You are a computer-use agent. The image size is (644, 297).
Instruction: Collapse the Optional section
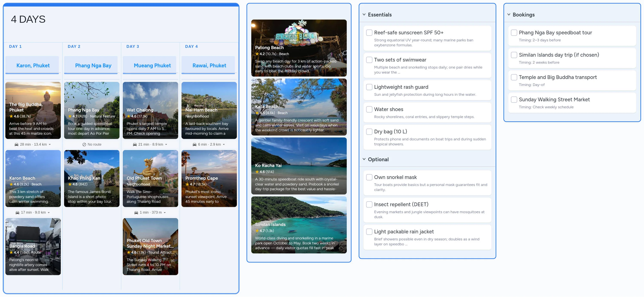pyautogui.click(x=364, y=159)
